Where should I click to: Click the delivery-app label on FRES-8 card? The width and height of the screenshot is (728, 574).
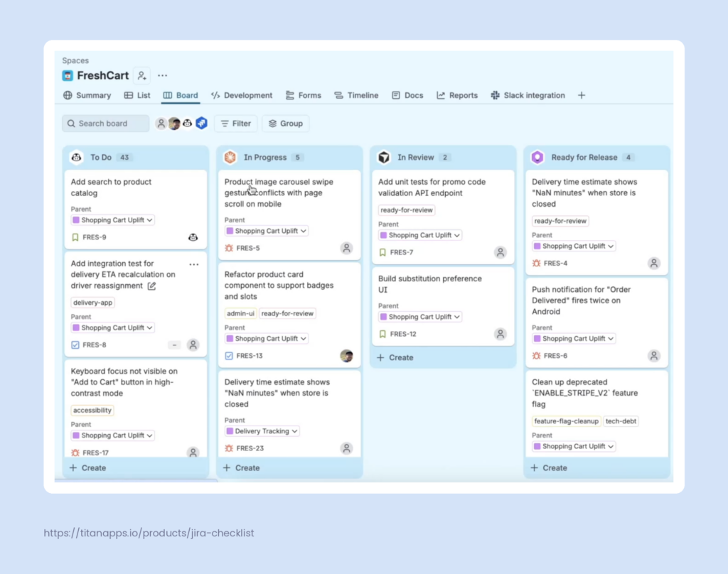click(x=93, y=303)
